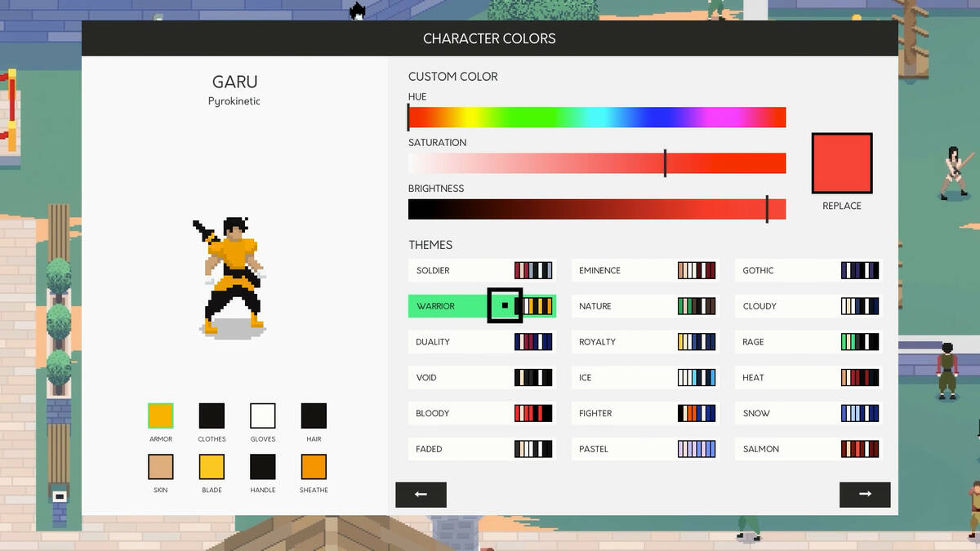Image resolution: width=980 pixels, height=551 pixels.
Task: Select the Heat theme
Action: pyautogui.click(x=808, y=378)
